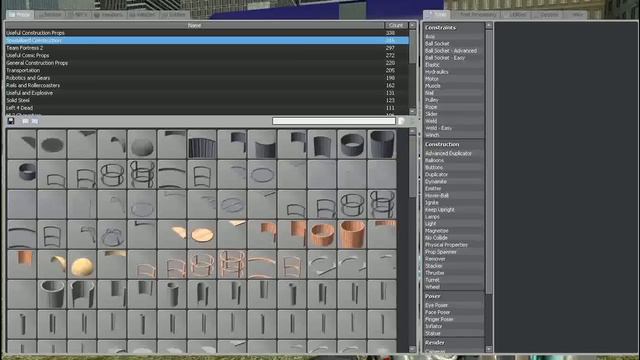Screen dimensions: 640x360
Task: Select the Left 4 Dead category
Action: point(207,108)
